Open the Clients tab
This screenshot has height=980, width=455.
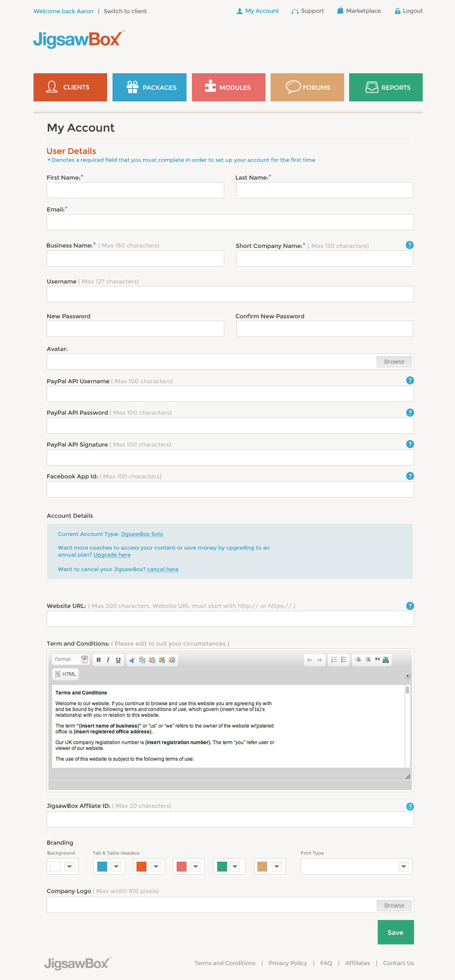pyautogui.click(x=70, y=87)
